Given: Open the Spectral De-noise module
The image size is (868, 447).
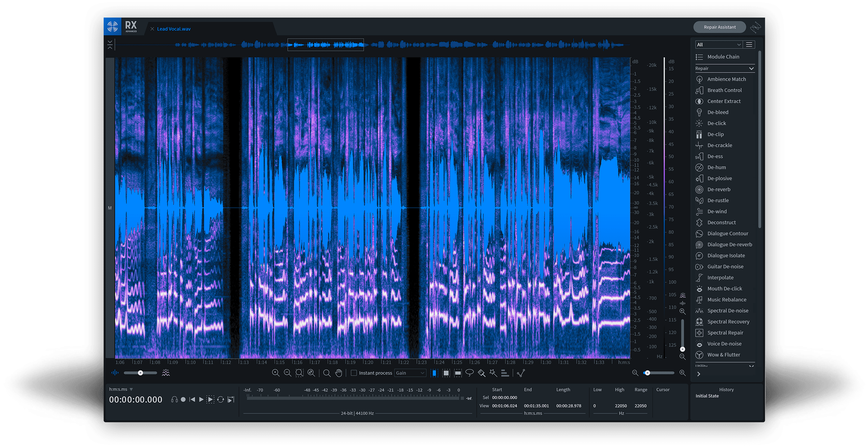Looking at the screenshot, I should [725, 311].
